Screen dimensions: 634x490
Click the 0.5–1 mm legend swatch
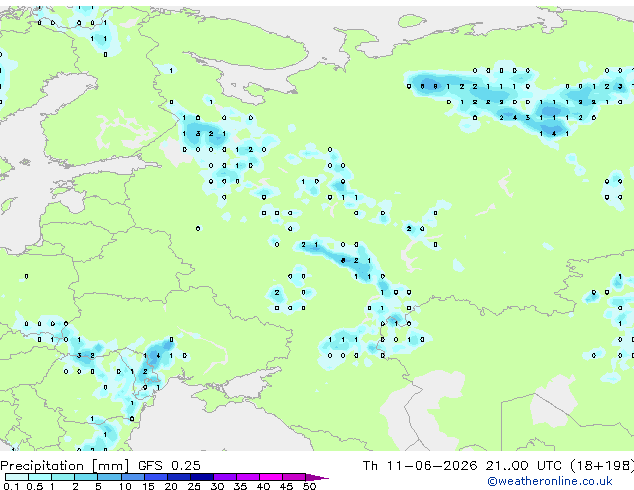pyautogui.click(x=40, y=477)
